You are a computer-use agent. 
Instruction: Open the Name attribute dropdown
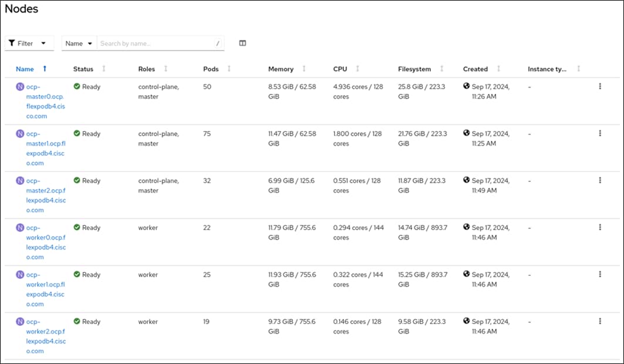click(79, 42)
